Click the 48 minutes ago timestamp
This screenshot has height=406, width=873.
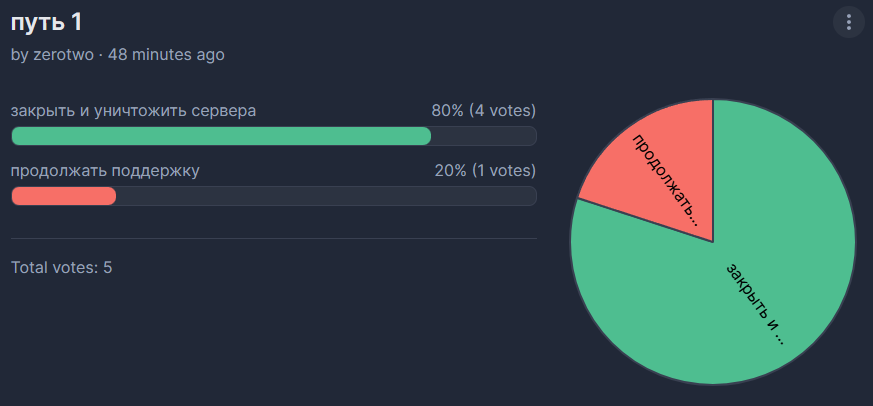[166, 55]
